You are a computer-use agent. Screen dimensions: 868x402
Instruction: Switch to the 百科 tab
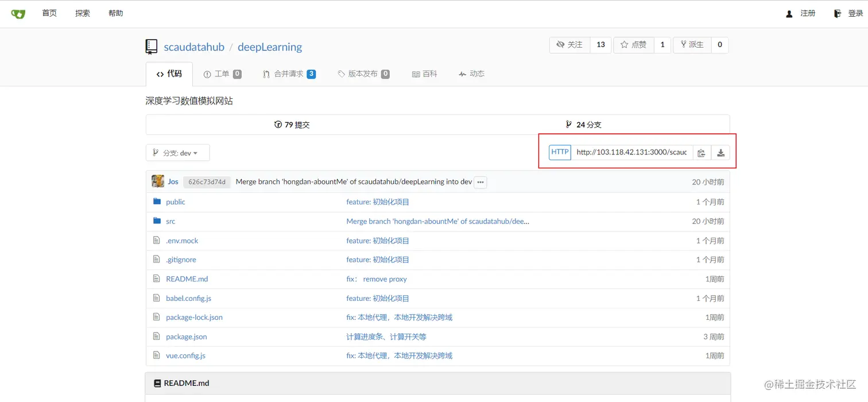point(425,74)
